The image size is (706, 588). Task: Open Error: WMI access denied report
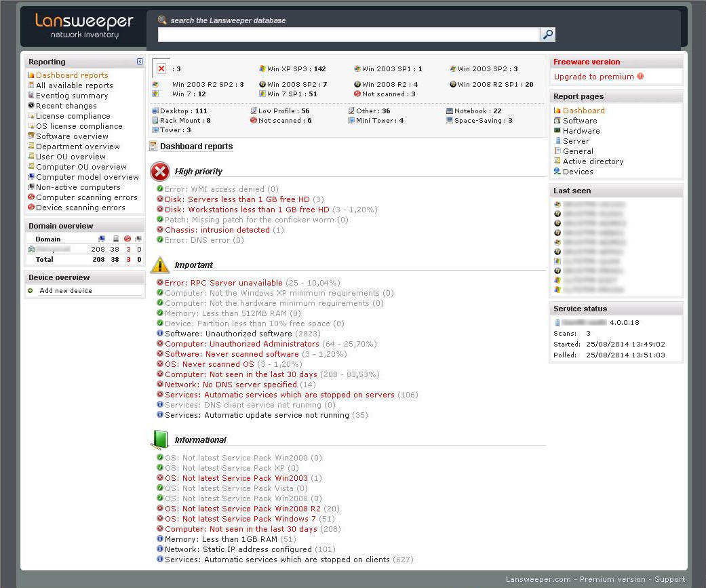tap(214, 189)
